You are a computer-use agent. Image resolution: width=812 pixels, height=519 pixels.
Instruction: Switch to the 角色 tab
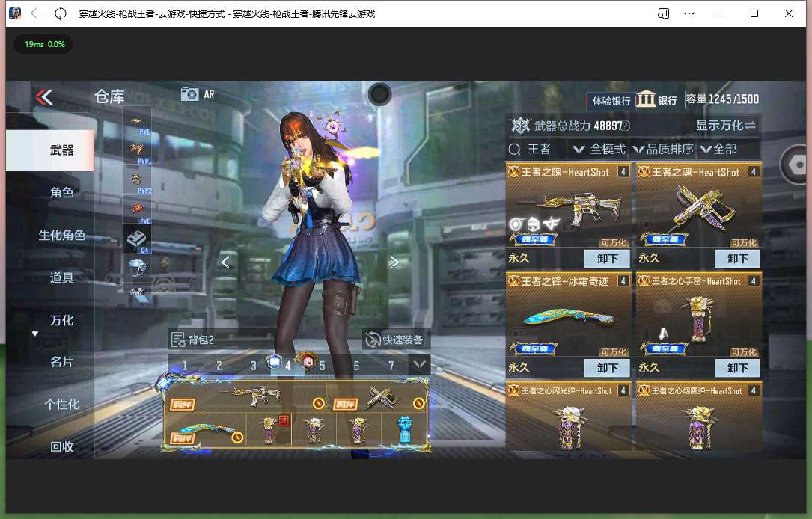coord(61,192)
